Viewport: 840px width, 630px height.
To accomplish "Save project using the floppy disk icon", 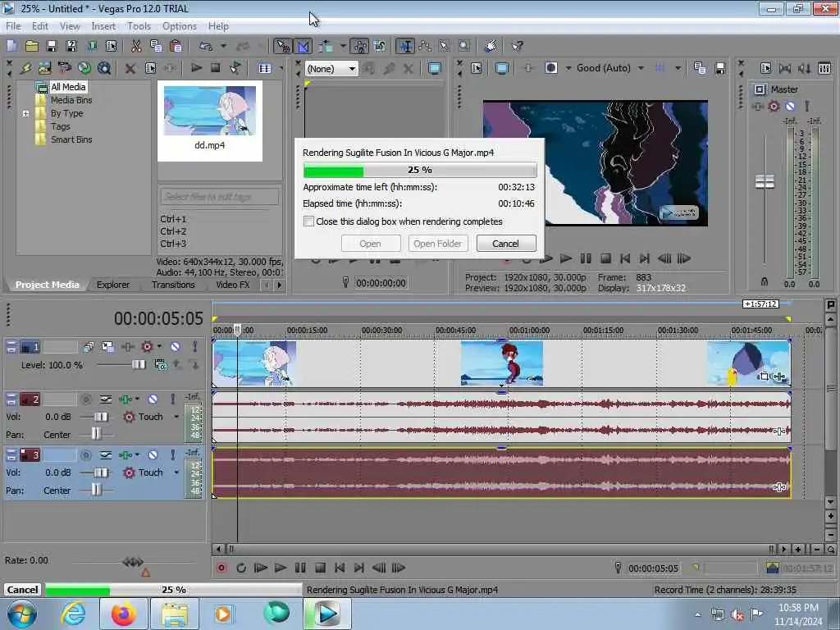I will point(52,46).
